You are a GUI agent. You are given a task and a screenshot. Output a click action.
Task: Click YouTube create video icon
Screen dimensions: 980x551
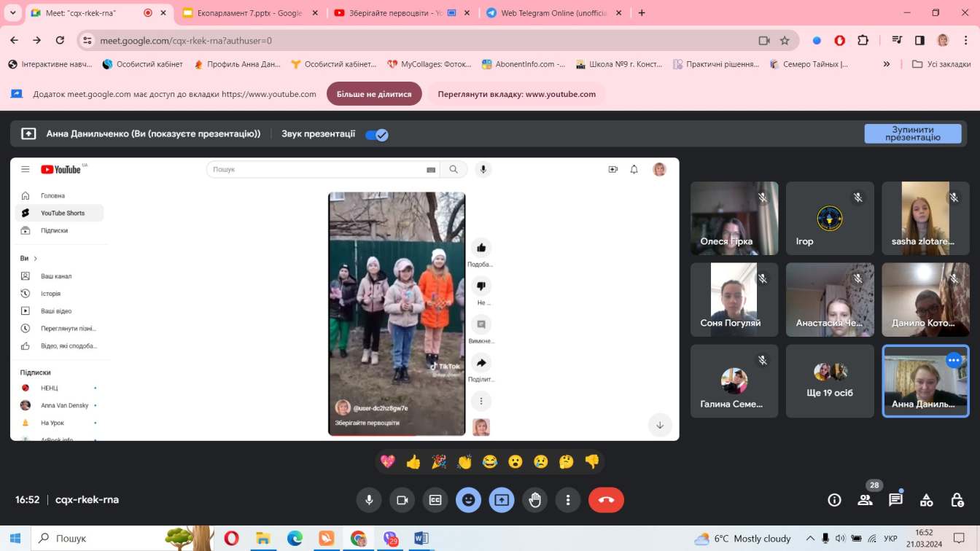tap(613, 169)
